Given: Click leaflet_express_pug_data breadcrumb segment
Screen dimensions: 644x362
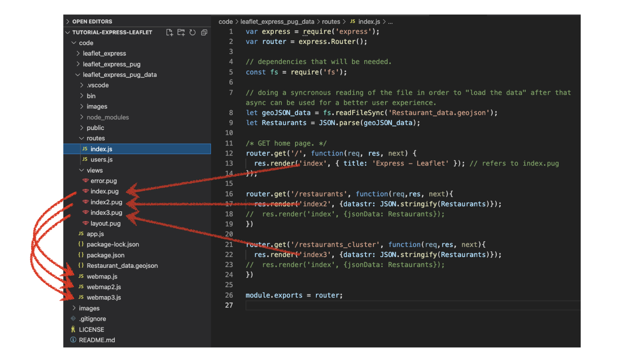Looking at the screenshot, I should point(277,22).
